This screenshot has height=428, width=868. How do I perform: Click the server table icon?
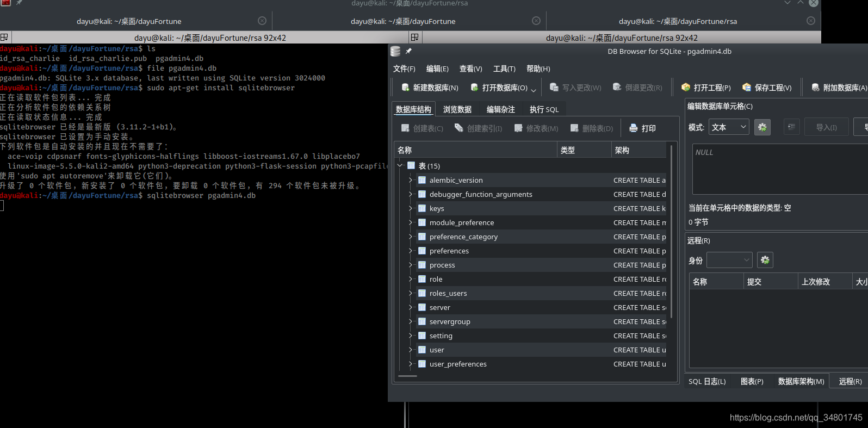coord(422,307)
